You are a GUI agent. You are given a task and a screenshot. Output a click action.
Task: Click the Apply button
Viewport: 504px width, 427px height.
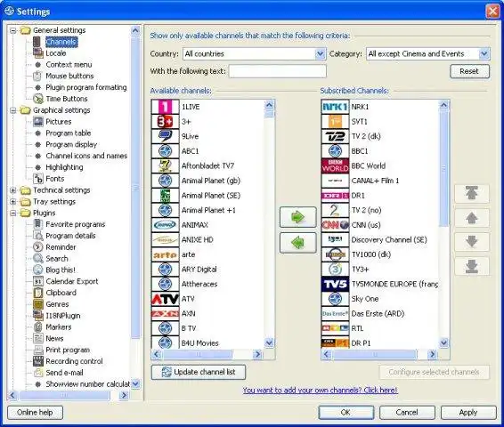(468, 413)
